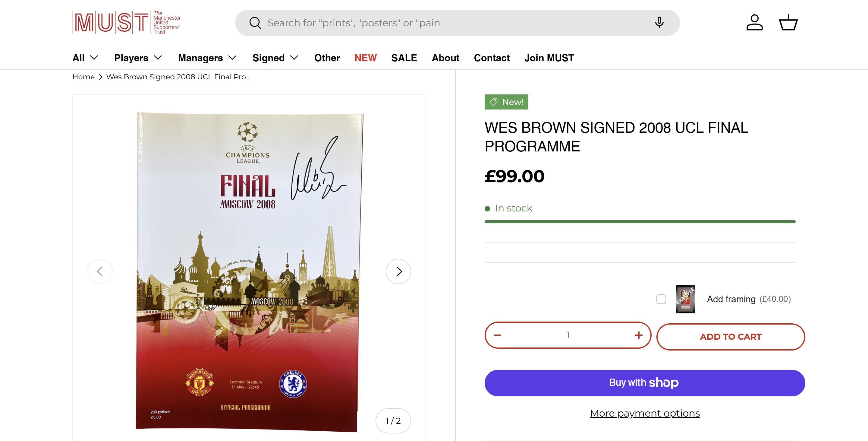The height and width of the screenshot is (441, 868).
Task: Open the NEW menu item
Action: click(x=365, y=58)
